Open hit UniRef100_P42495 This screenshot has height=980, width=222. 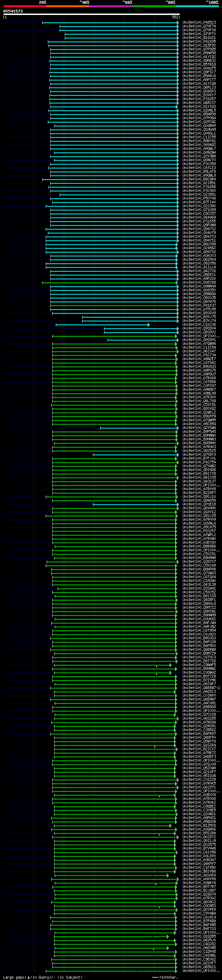click(x=199, y=41)
